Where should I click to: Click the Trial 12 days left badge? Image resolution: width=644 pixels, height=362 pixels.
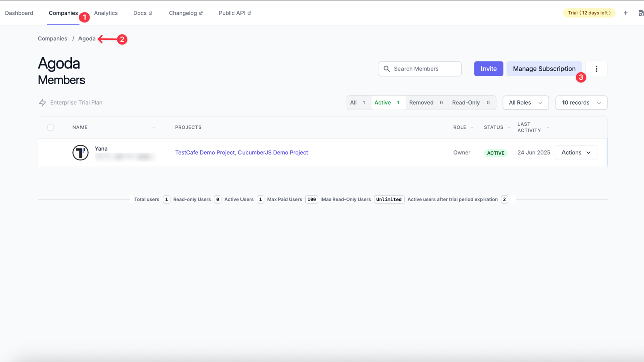589,12
